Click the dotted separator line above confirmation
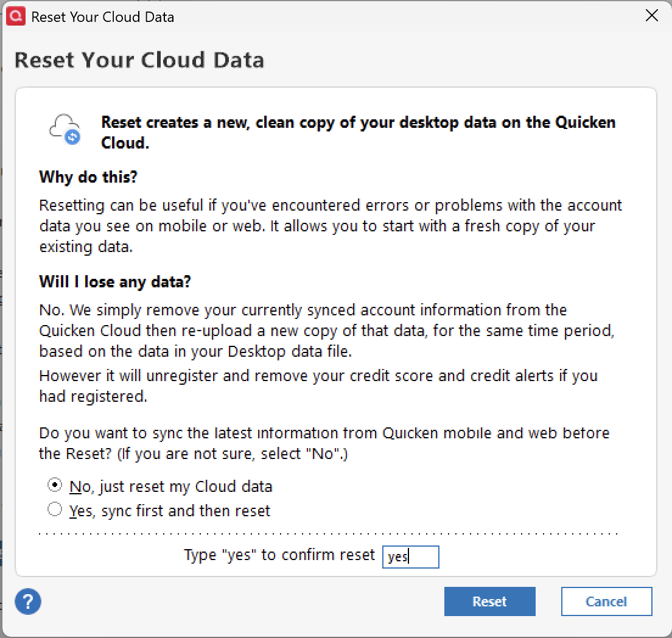The image size is (672, 638). [x=329, y=533]
